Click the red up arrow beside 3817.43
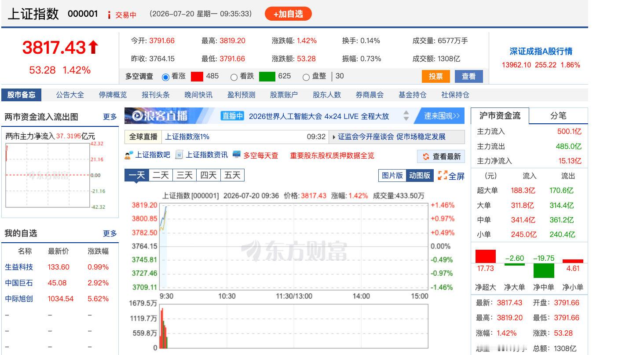Screen dimensions: 644x355 pos(93,47)
